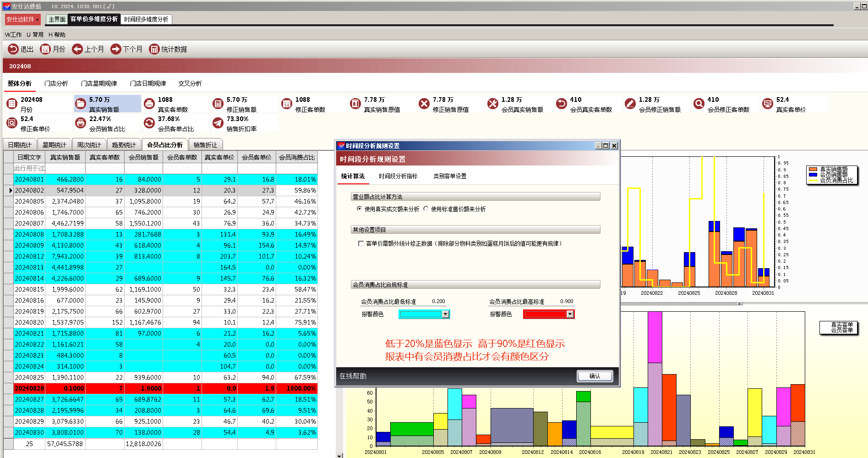Go to previous month with 上个月 arrow
The image size is (868, 458).
click(77, 49)
